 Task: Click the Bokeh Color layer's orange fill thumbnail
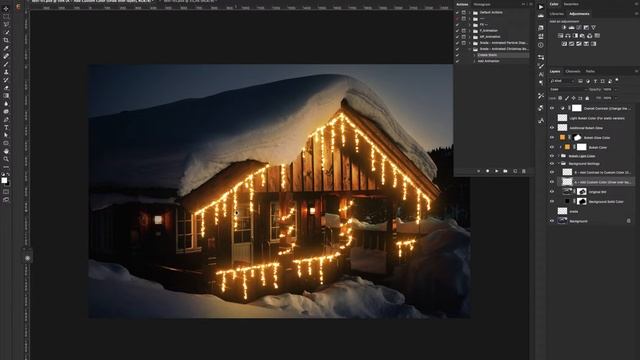(x=567, y=147)
